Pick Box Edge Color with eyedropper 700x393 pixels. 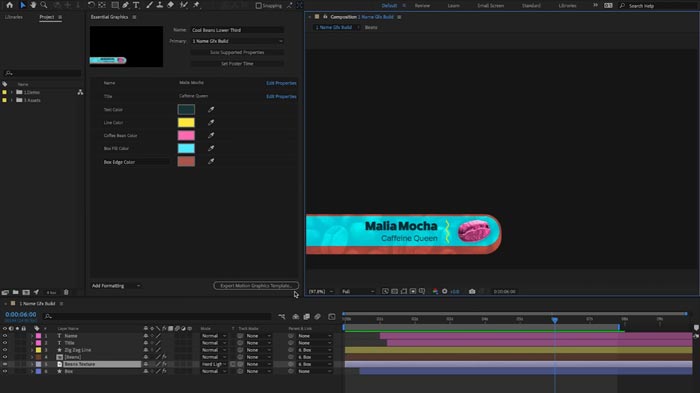(211, 161)
